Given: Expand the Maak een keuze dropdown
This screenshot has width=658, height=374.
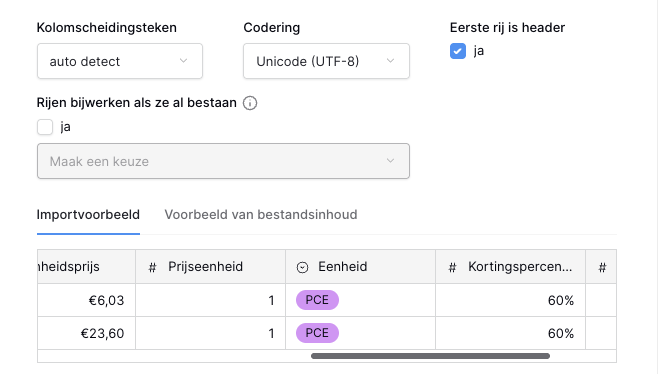Looking at the screenshot, I should click(223, 161).
